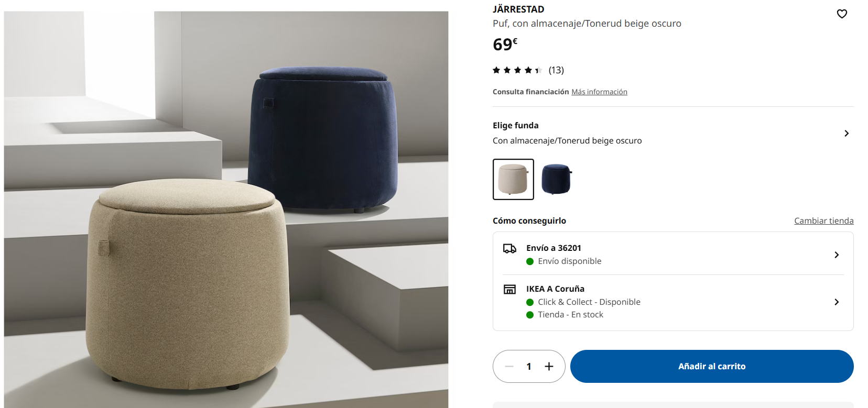This screenshot has height=408, width=868.
Task: Open the 13 reviews count
Action: [x=556, y=70]
